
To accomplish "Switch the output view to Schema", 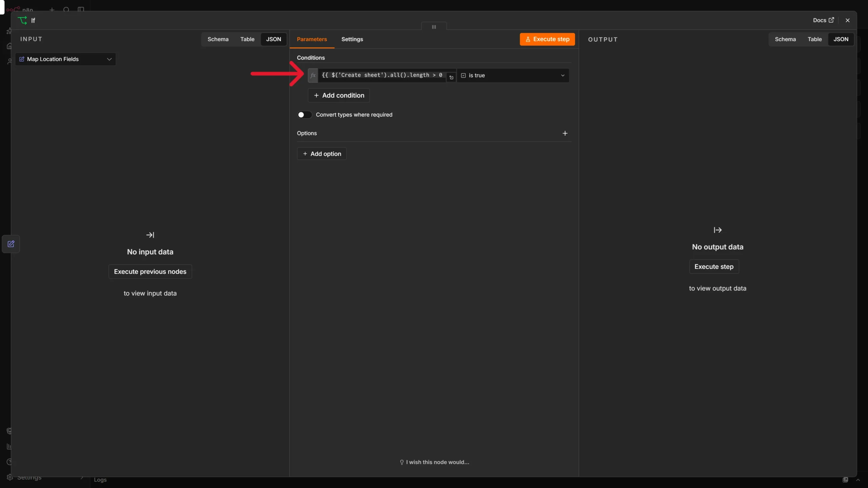I will pyautogui.click(x=785, y=39).
